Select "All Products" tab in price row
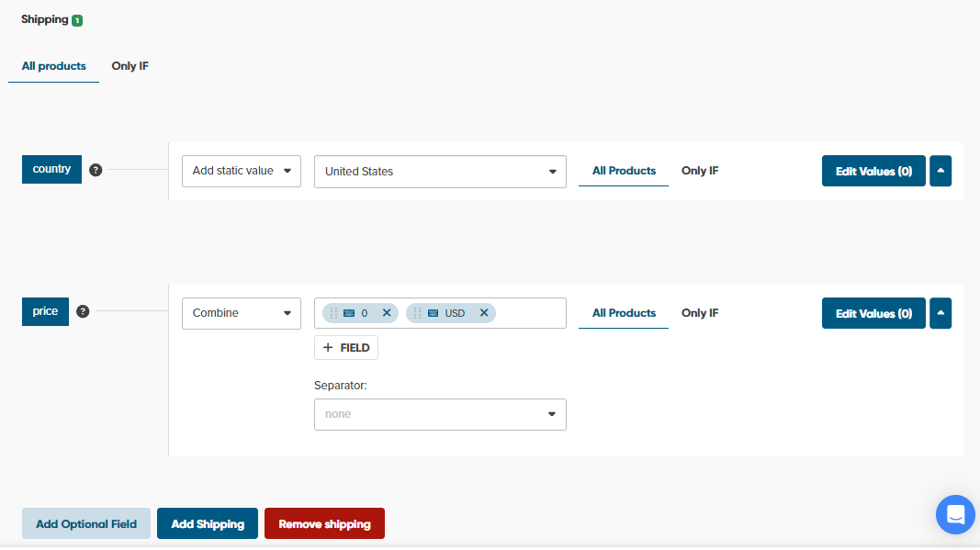 [624, 313]
